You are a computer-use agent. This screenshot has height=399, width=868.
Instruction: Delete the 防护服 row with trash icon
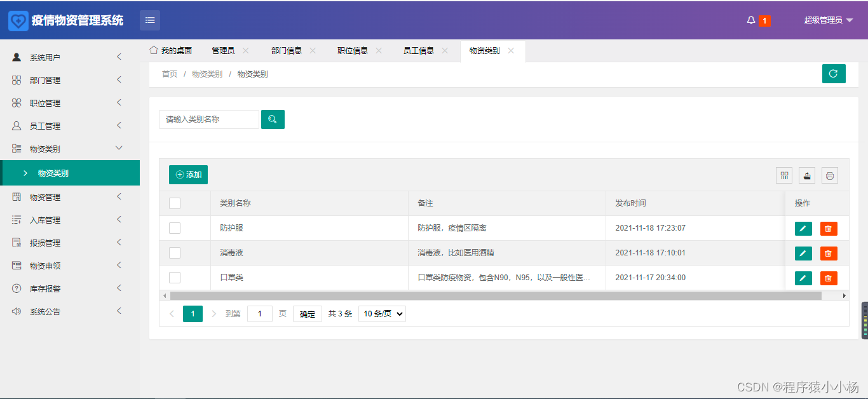(829, 229)
